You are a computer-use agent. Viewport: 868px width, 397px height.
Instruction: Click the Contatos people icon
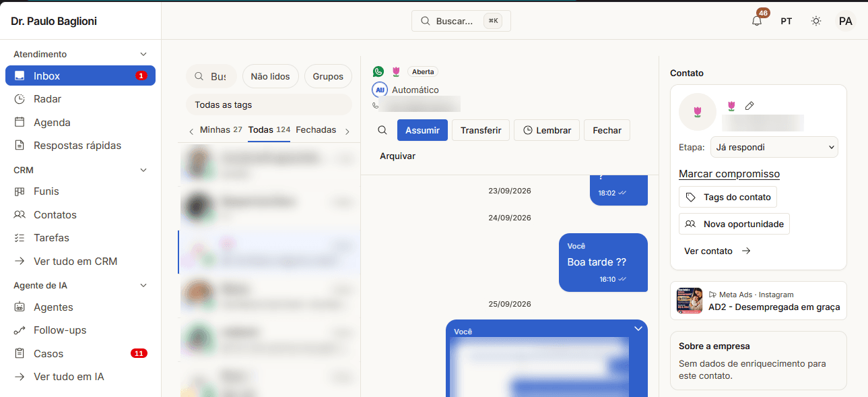[20, 215]
